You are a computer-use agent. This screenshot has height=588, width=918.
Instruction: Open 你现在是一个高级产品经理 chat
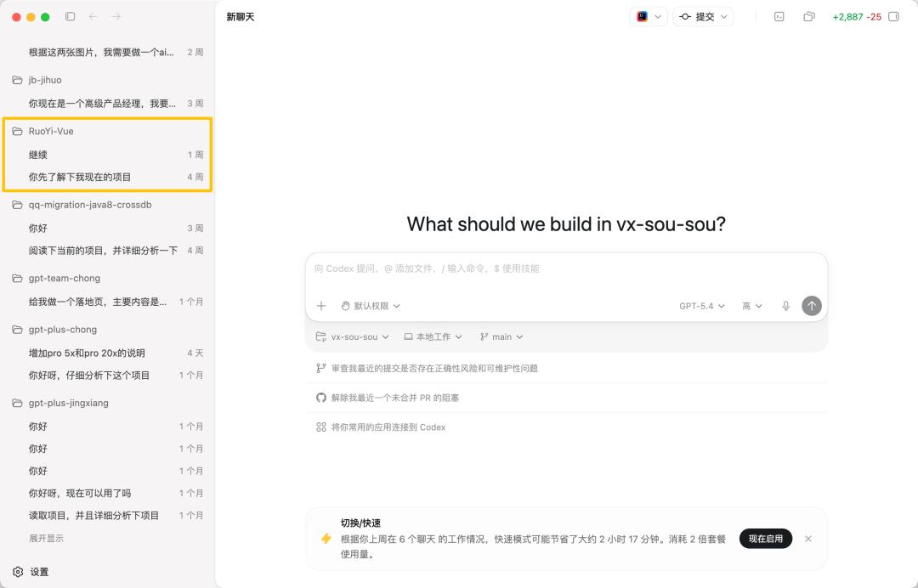pos(108,104)
